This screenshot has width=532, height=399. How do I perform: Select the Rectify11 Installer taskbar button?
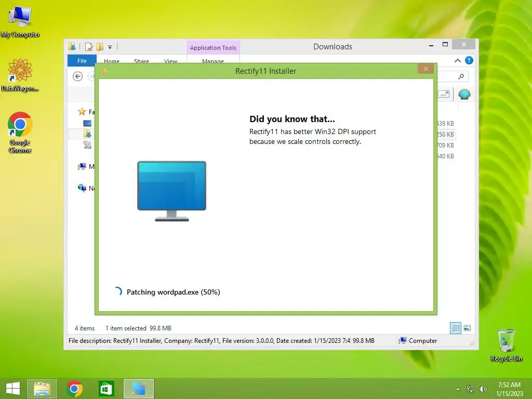138,389
